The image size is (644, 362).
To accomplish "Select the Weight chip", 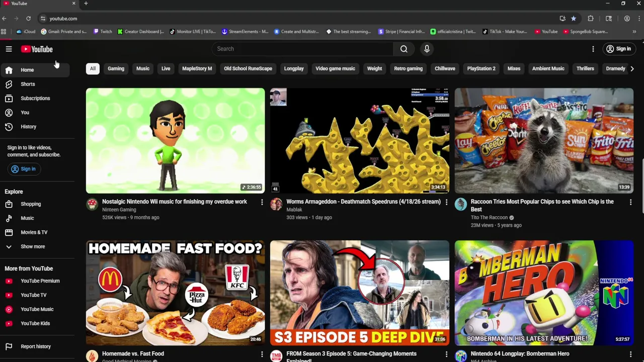I will pyautogui.click(x=374, y=68).
